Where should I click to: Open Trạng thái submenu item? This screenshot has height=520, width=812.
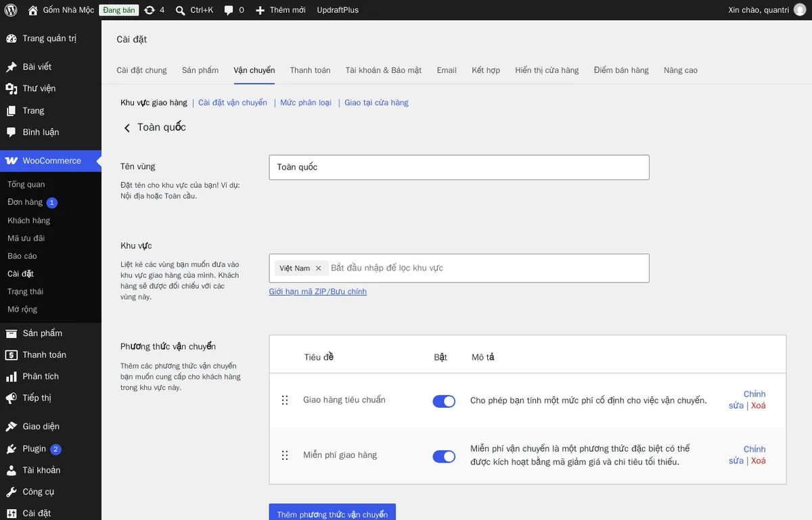coord(26,292)
